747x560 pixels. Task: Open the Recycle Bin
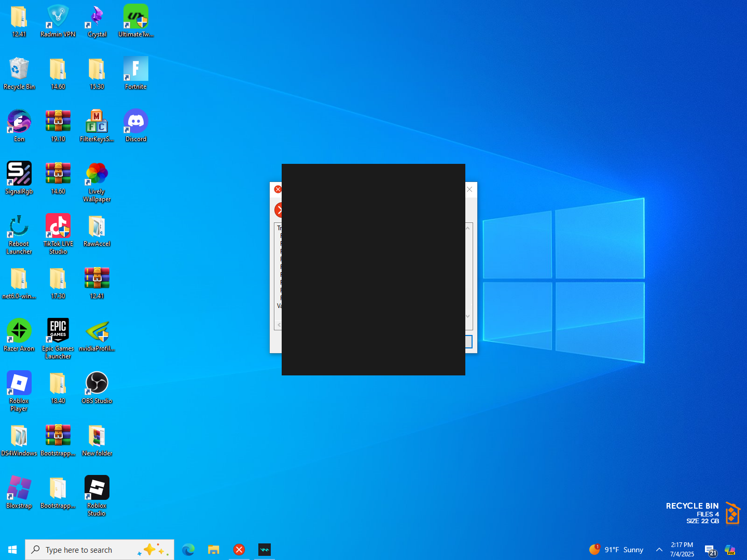19,71
